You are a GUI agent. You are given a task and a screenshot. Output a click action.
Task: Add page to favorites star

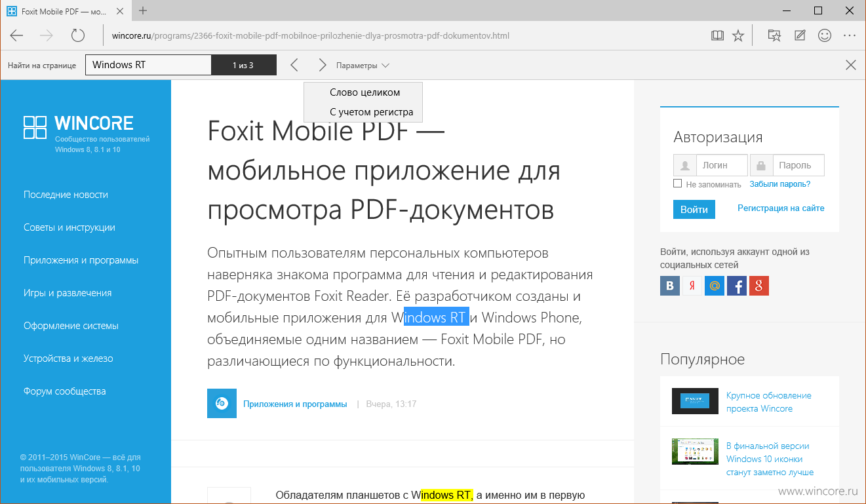(738, 35)
